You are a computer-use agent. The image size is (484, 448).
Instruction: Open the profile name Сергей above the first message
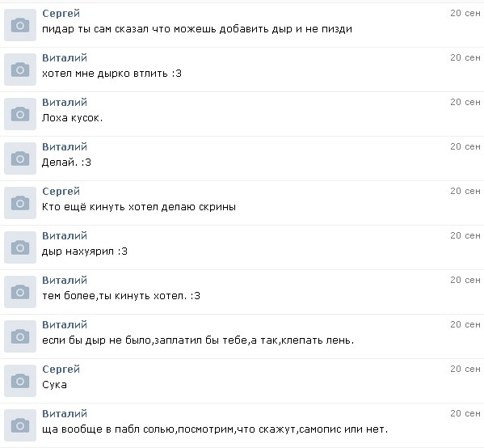pos(61,14)
